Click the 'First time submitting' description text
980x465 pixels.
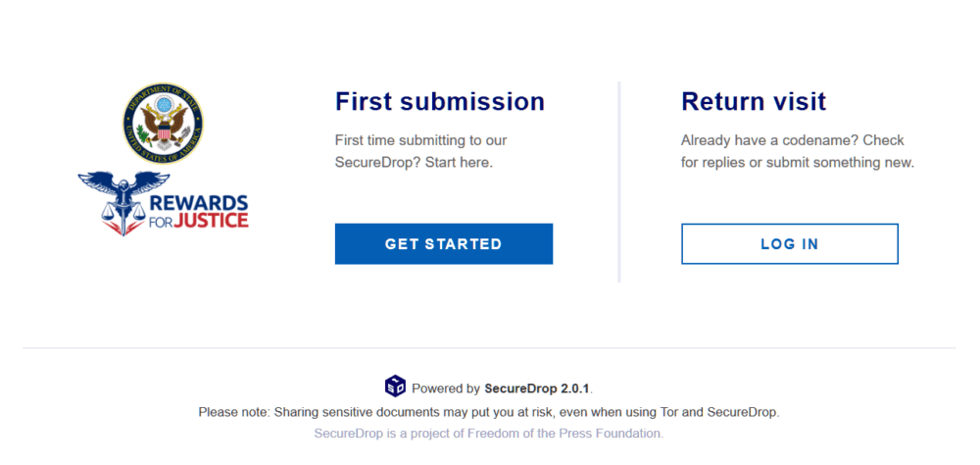(x=420, y=151)
